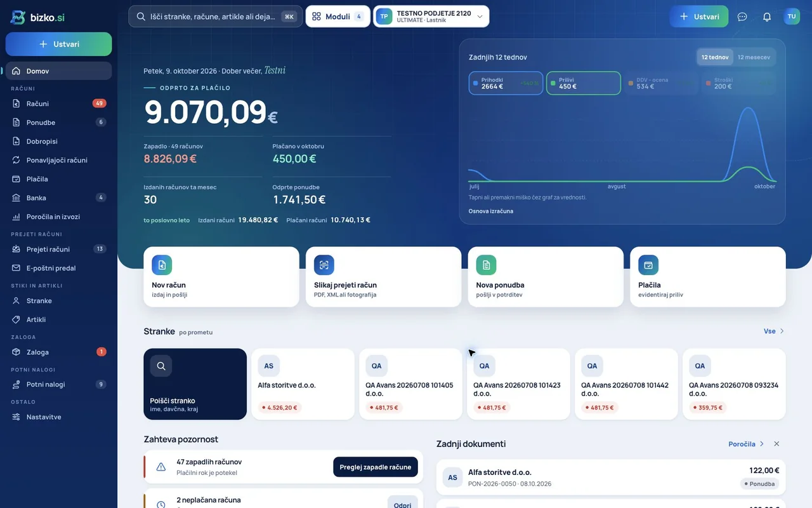Open Nov račun quick action card
The height and width of the screenshot is (508, 812).
[x=221, y=277]
